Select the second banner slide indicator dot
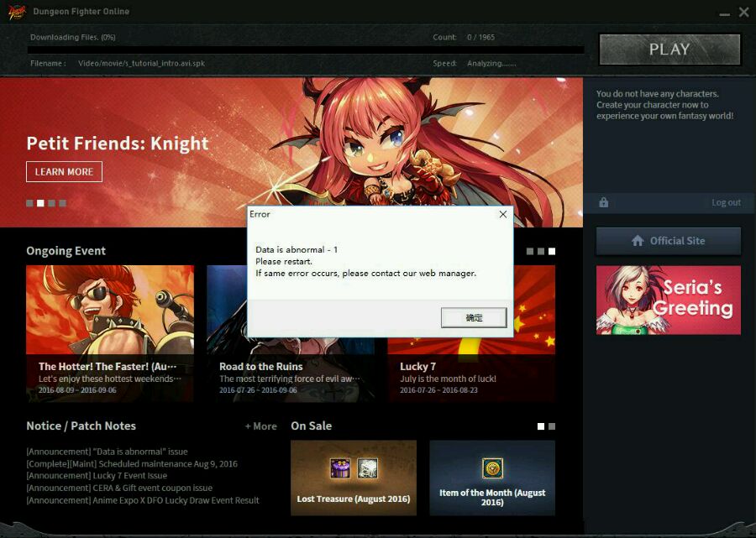This screenshot has height=538, width=756. click(x=40, y=203)
